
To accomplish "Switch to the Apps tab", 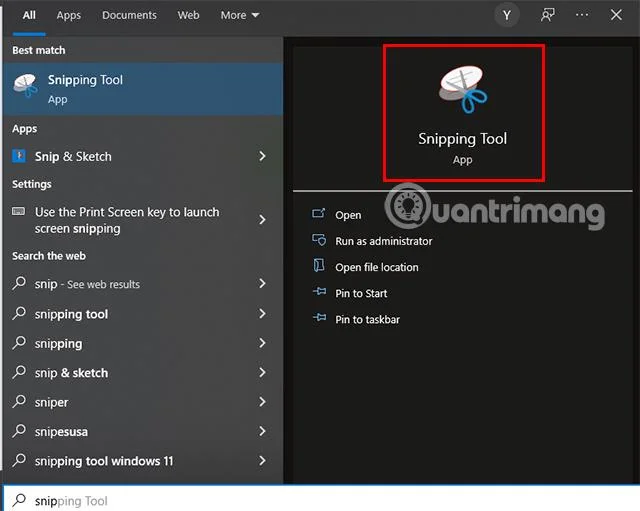I will click(x=69, y=16).
